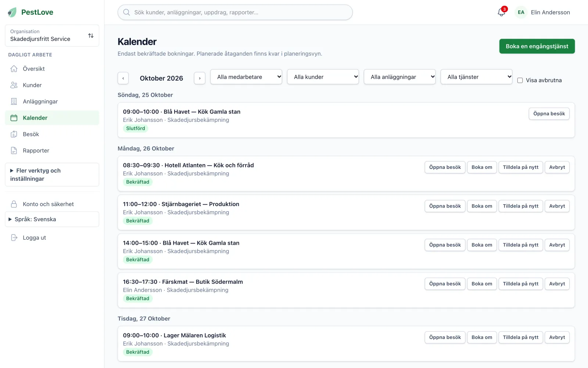Go to previous month in calendar

[123, 78]
